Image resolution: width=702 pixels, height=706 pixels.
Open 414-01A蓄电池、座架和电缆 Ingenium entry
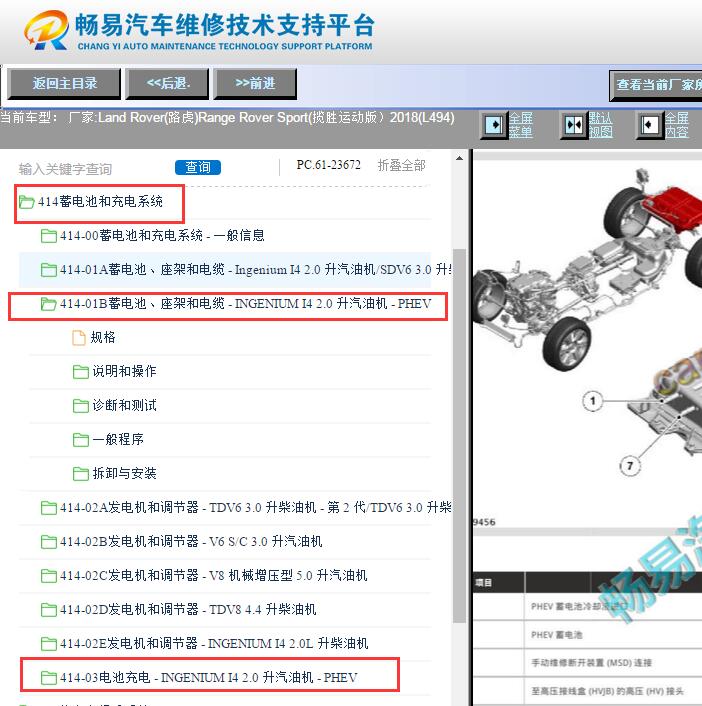256,270
